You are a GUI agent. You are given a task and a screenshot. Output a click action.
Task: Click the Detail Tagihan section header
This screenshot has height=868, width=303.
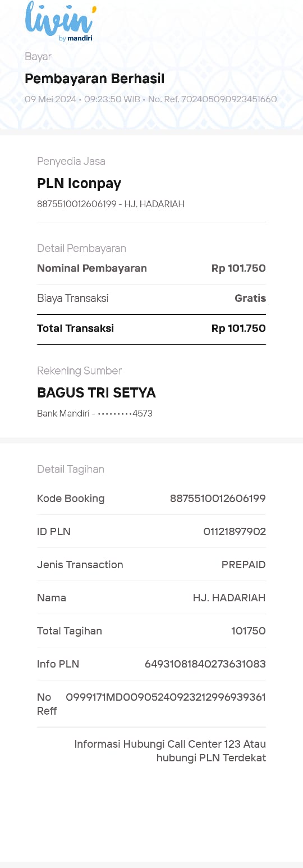pyautogui.click(x=71, y=469)
